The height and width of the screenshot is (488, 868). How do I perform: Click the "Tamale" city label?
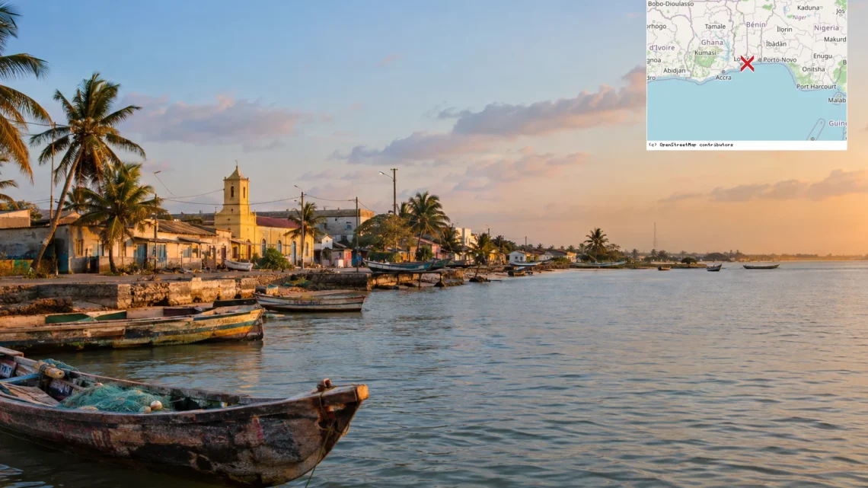tap(715, 27)
